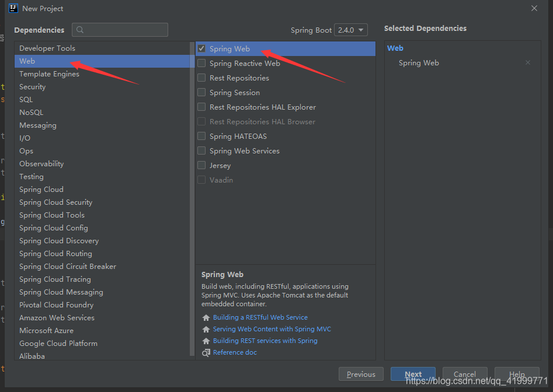Open Building REST services with Spring link
The width and height of the screenshot is (553, 392).
click(265, 341)
